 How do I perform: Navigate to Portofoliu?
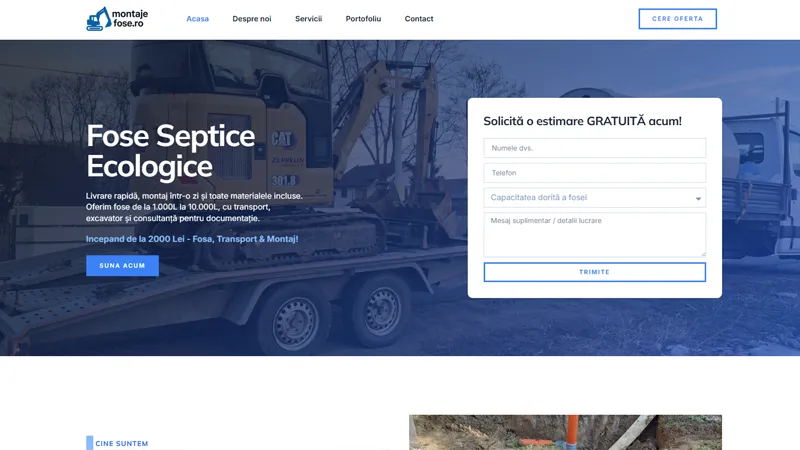tap(363, 19)
